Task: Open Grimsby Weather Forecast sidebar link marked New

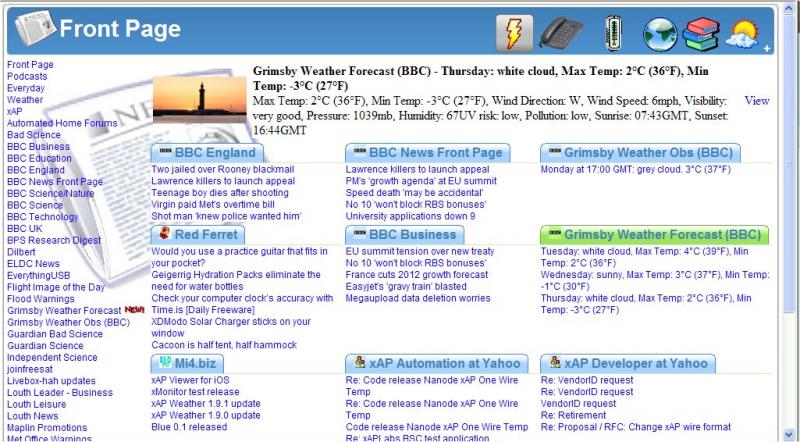Action: point(64,311)
